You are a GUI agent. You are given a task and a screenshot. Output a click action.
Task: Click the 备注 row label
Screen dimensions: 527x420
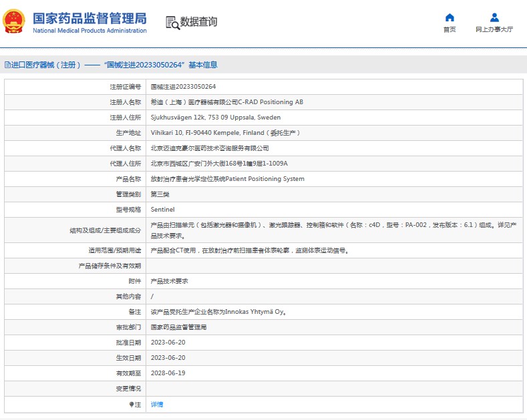pos(135,312)
